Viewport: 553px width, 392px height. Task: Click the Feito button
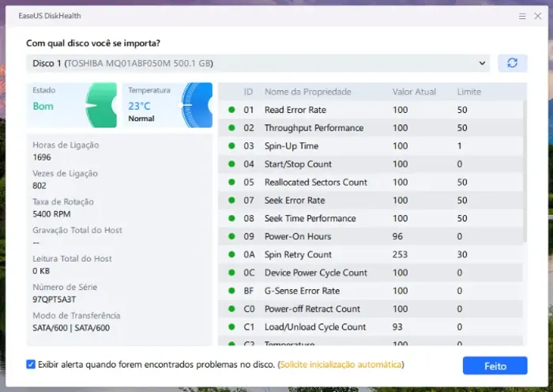(x=495, y=366)
